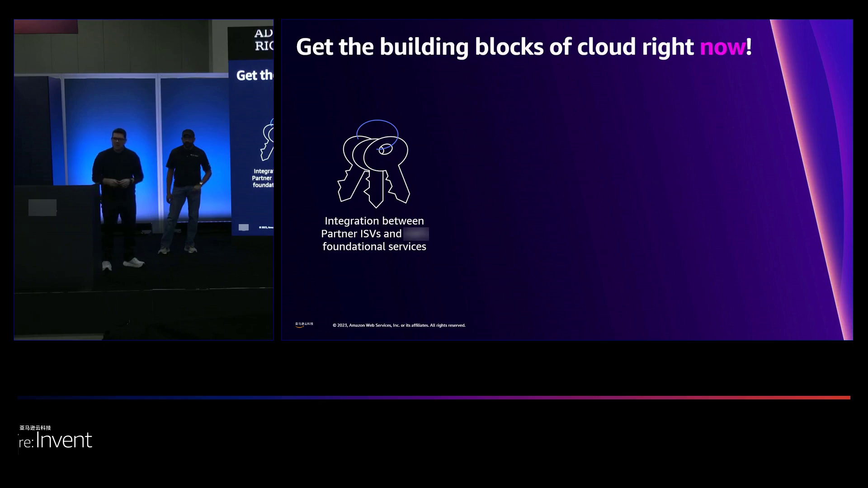The height and width of the screenshot is (488, 868).
Task: Click the pink word "now"
Action: tap(722, 47)
